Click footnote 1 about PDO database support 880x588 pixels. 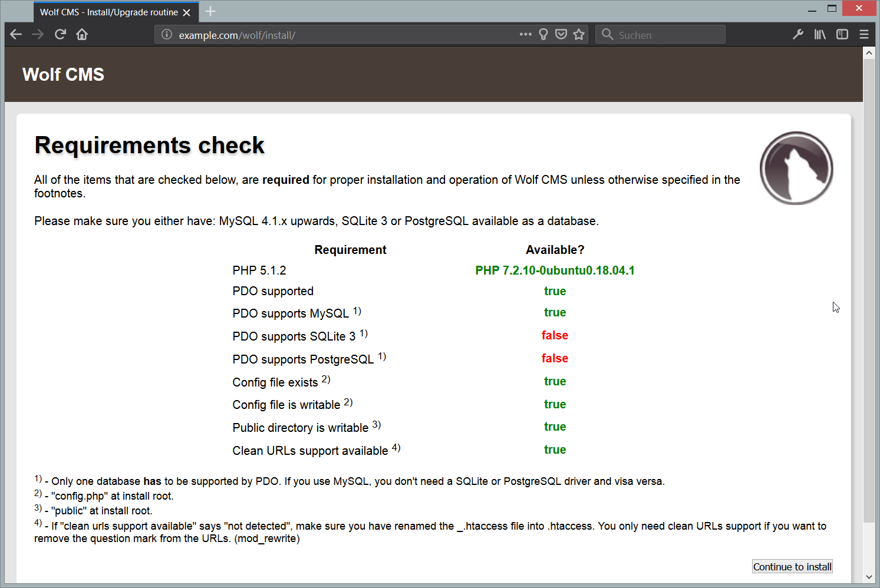[350, 481]
